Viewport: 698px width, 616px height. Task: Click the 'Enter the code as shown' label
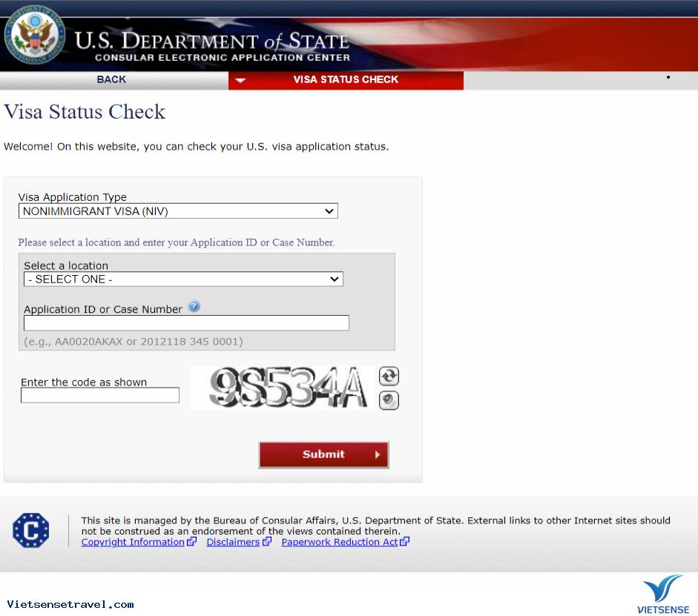point(84,382)
